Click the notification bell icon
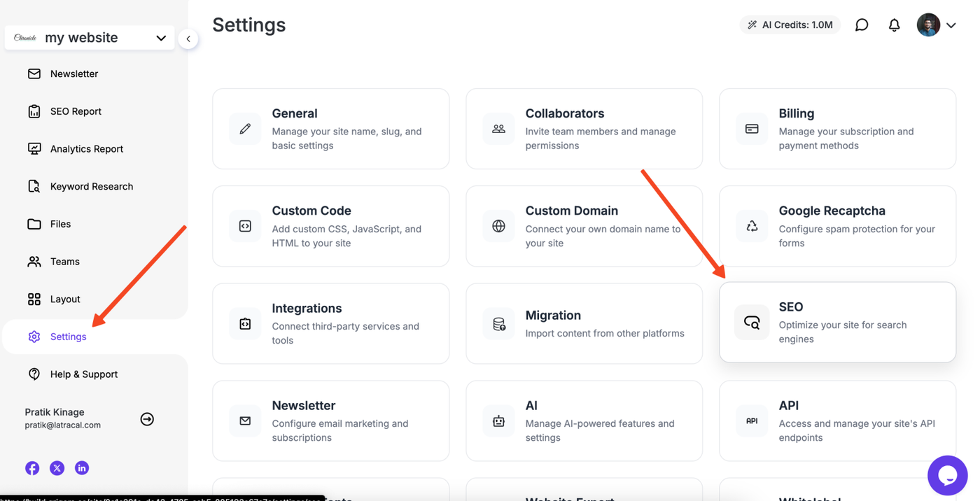 point(894,25)
